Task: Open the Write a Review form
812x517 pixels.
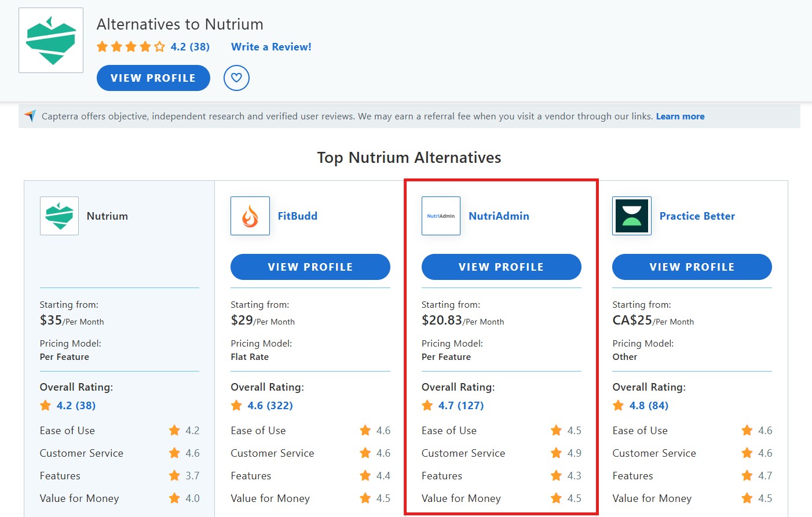Action: [x=270, y=47]
